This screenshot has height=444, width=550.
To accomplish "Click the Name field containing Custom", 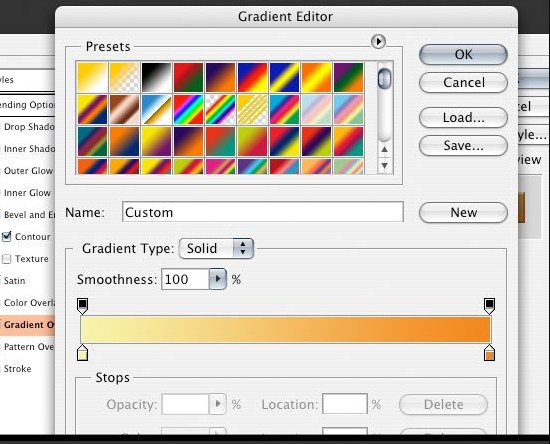I will click(263, 211).
